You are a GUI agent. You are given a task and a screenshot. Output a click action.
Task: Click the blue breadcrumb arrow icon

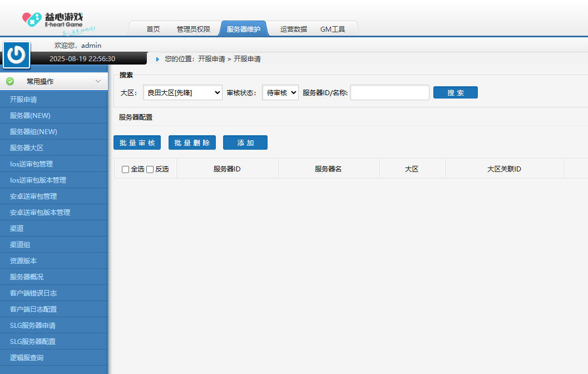157,59
